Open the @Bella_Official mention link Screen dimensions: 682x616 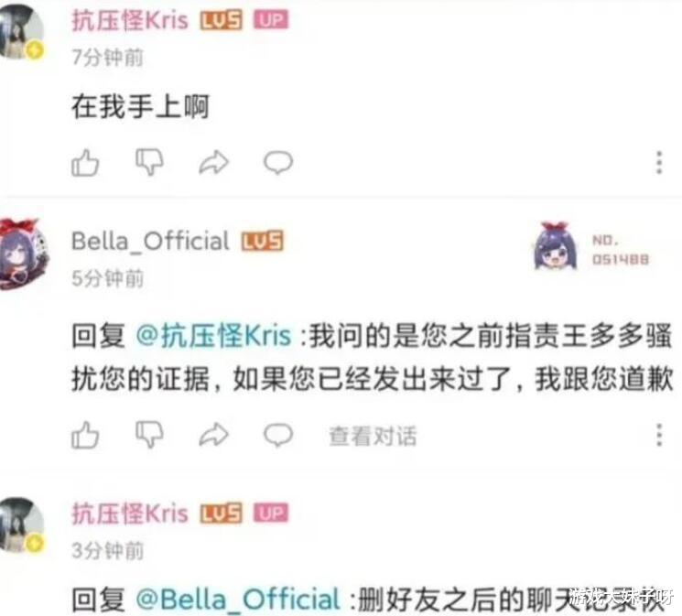pyautogui.click(x=237, y=600)
